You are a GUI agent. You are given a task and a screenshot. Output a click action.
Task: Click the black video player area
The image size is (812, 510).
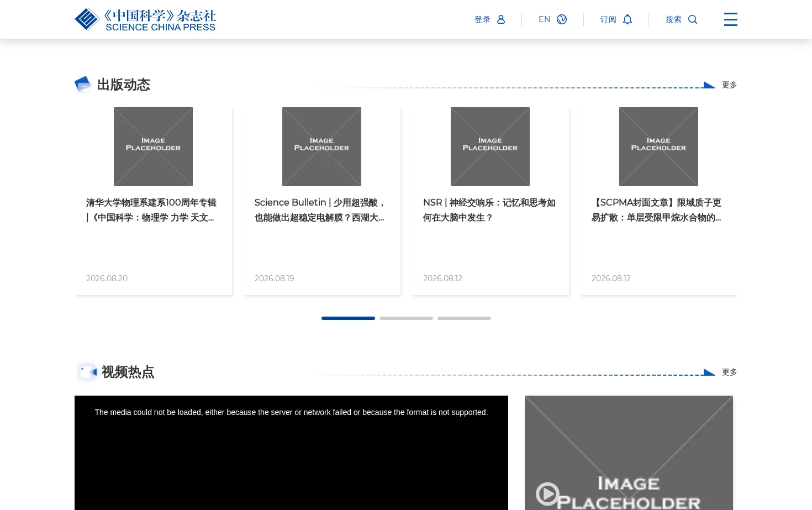coord(291,453)
